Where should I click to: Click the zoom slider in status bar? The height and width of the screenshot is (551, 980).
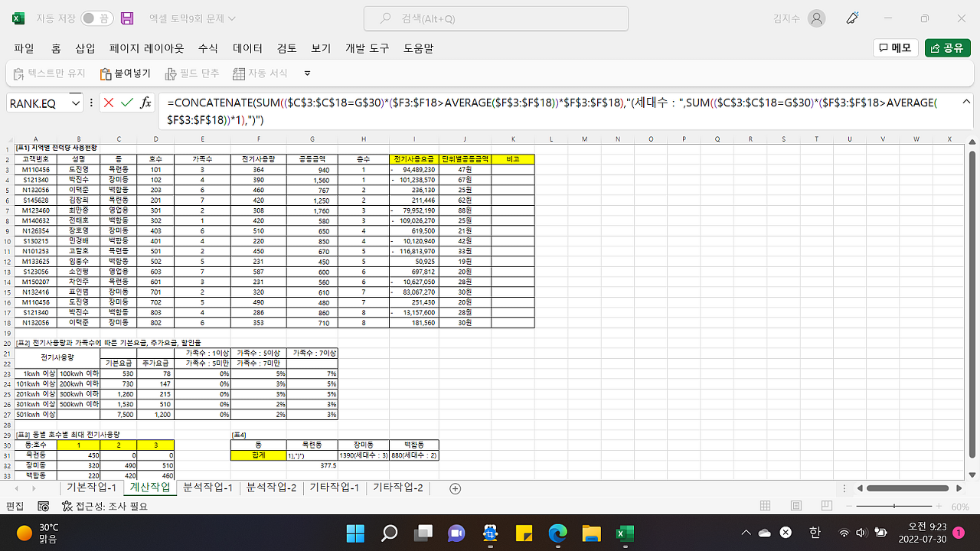tap(896, 506)
